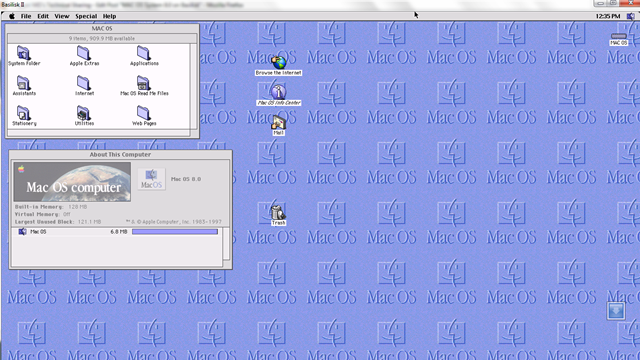This screenshot has height=360, width=640.
Task: Open the Apple menu
Action: click(12, 16)
